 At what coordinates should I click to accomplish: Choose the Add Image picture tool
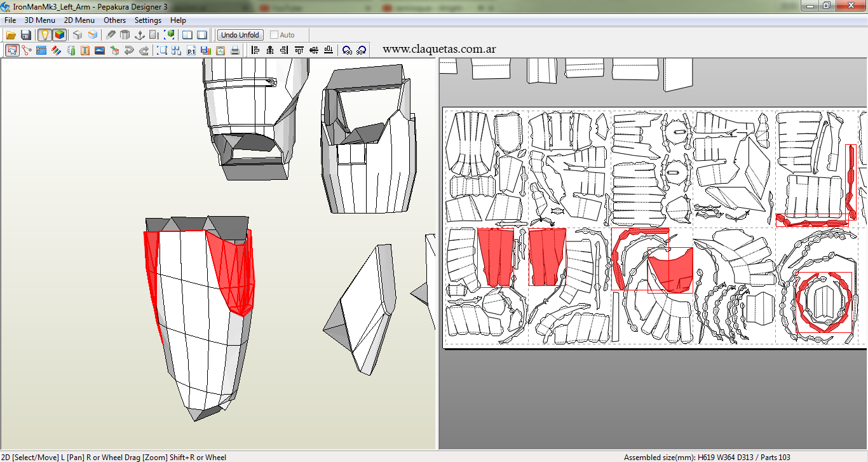[100, 50]
